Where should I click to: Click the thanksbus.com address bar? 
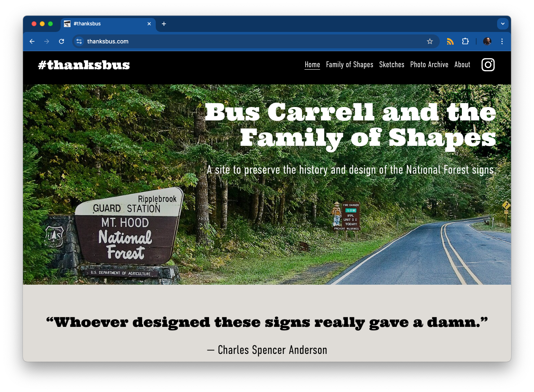pos(246,41)
